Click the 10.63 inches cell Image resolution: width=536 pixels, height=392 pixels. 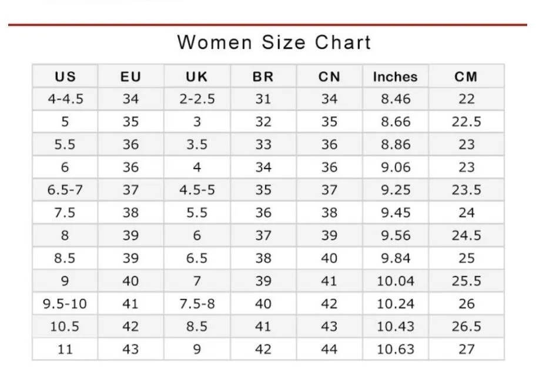click(x=395, y=349)
